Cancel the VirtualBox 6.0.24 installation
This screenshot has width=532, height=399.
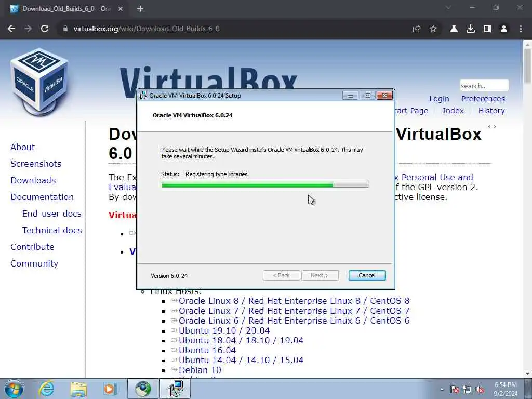[367, 275]
